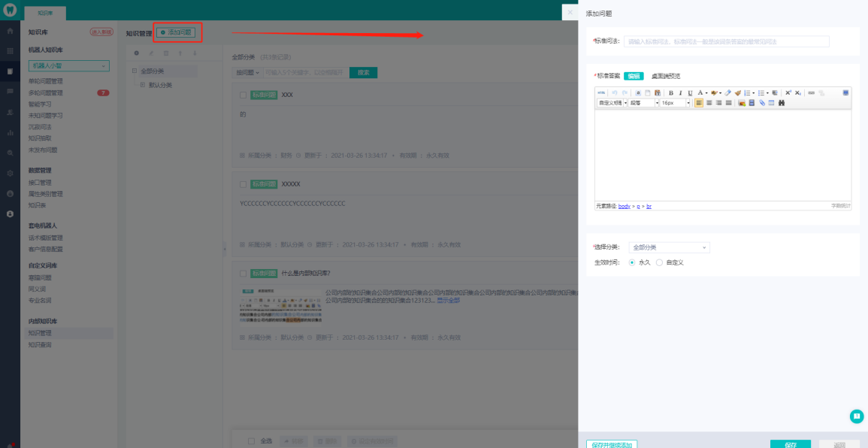Screen dimensions: 868x448
Task: Click the 搜索 search button
Action: tap(363, 73)
